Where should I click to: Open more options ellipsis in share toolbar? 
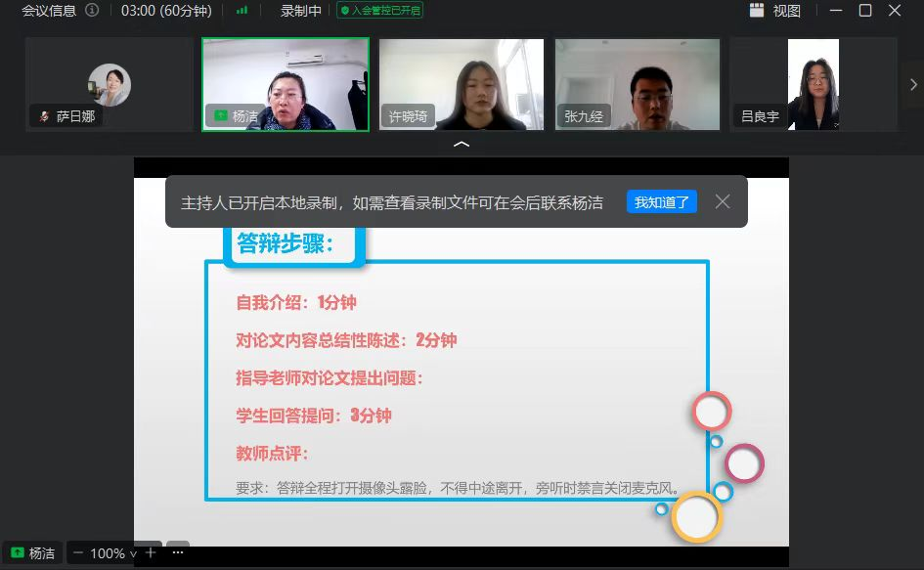coord(178,552)
